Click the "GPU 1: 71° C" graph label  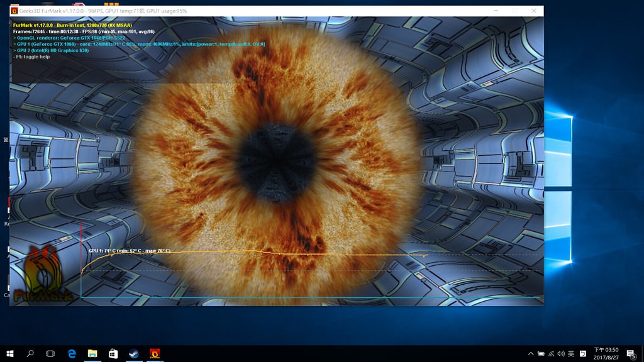coord(130,251)
